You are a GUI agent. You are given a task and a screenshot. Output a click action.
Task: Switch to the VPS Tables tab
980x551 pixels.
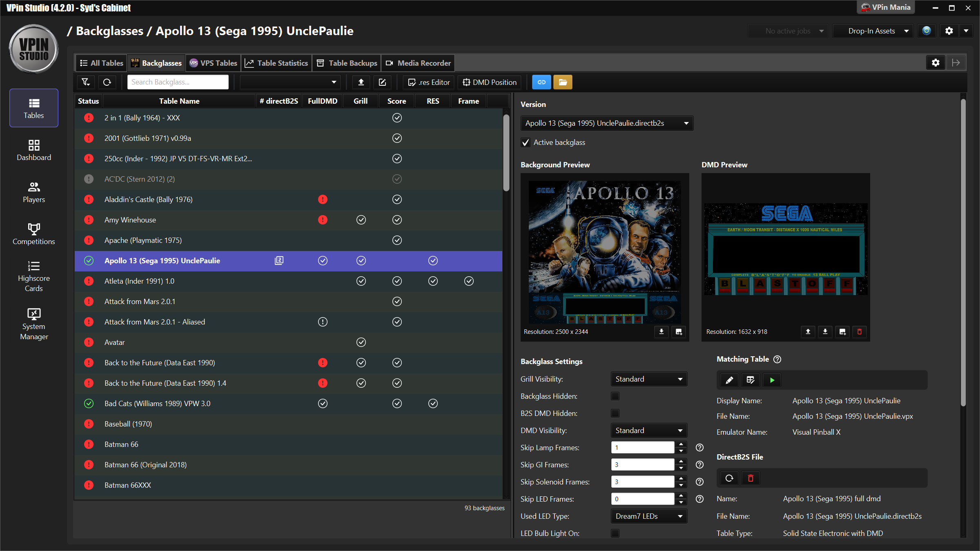pyautogui.click(x=213, y=63)
